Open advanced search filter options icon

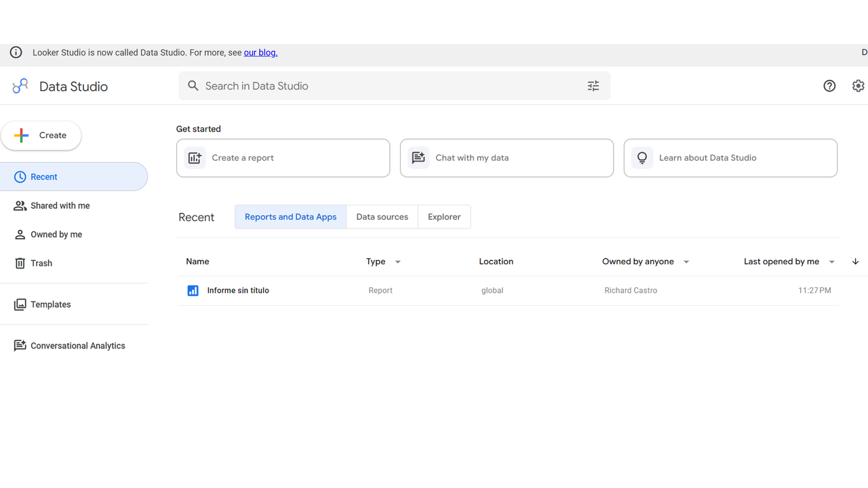pos(593,86)
